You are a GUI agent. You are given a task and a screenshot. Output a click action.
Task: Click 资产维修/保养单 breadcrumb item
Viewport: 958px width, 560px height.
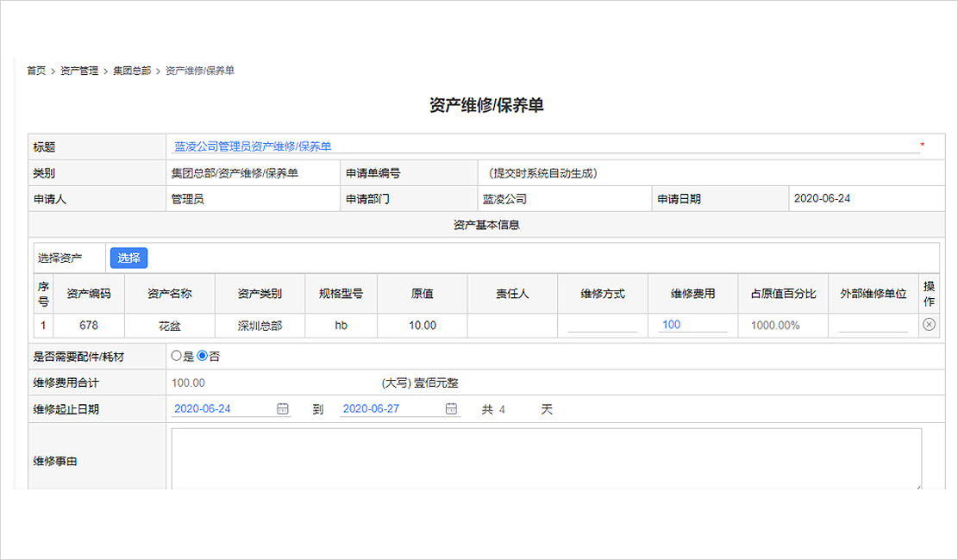tap(199, 71)
